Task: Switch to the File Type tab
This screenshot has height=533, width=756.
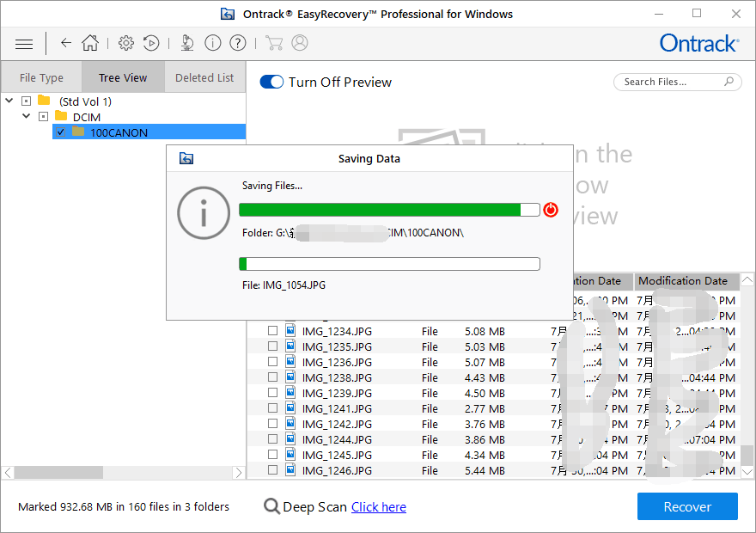Action: (41, 77)
